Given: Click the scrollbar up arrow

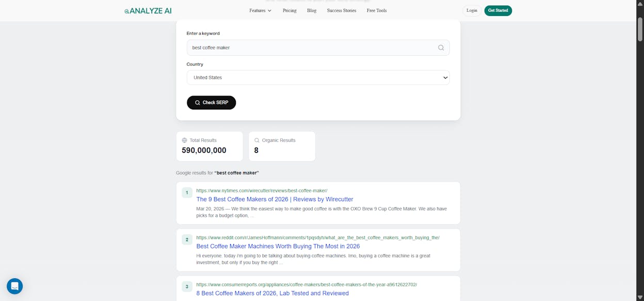Looking at the screenshot, I should pos(640,4).
